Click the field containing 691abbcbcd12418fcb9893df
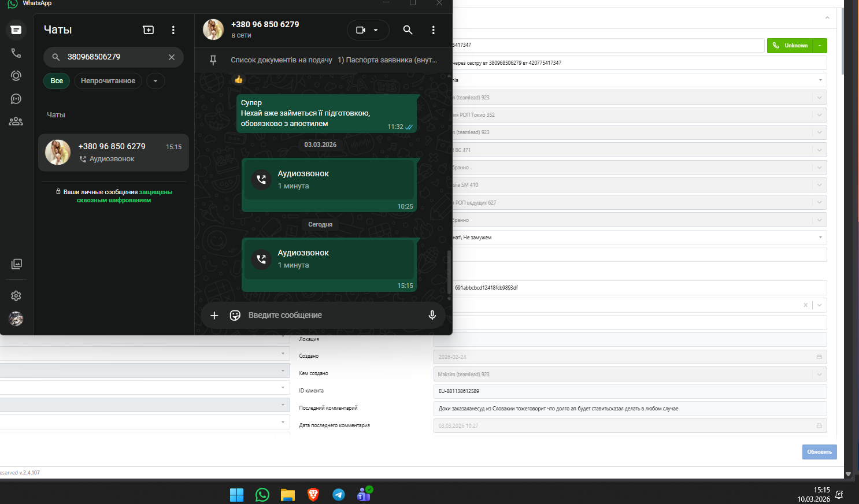Screen dimensions: 859x504 tap(639, 288)
